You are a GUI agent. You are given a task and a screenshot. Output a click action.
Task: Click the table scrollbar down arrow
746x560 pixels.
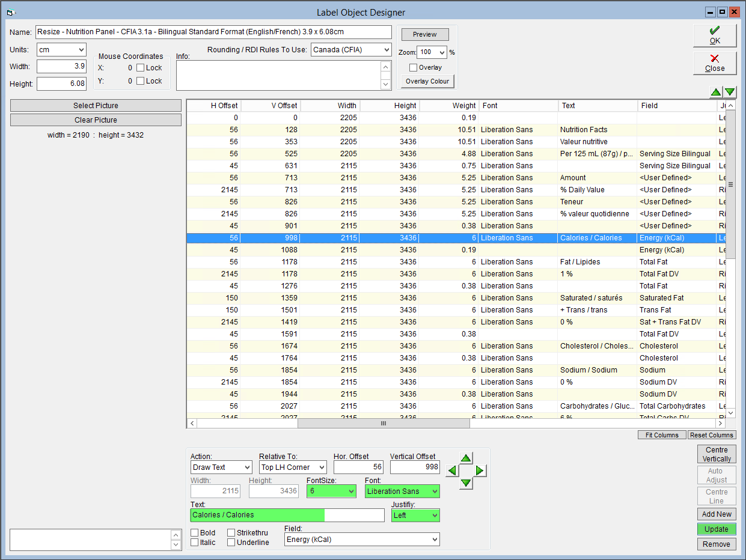pos(731,413)
